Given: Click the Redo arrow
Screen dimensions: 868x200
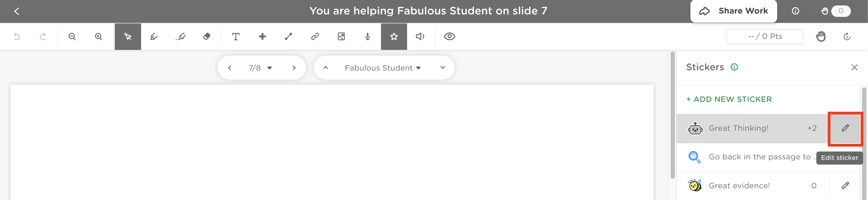Looking at the screenshot, I should 43,37.
